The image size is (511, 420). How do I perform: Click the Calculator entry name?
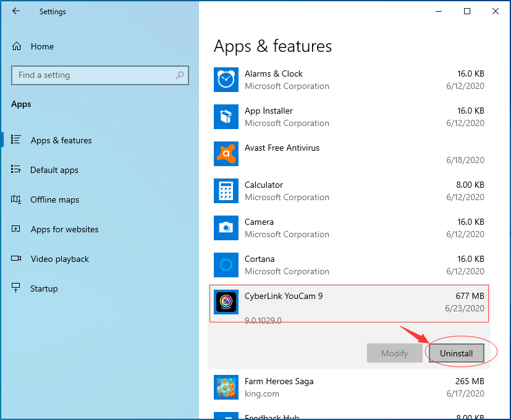(264, 185)
